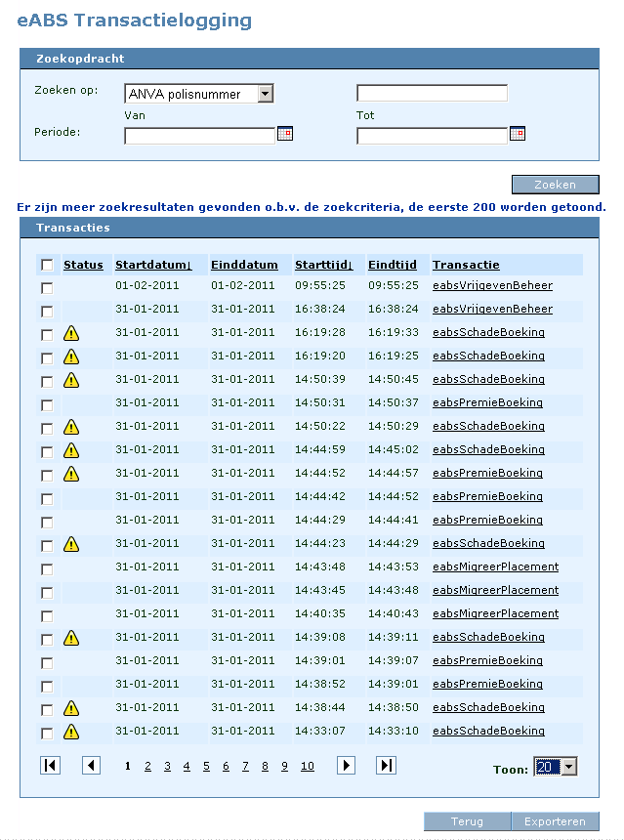Screen dimensions: 624x840
Task: Sort by Startdatum column header
Action: coord(153,265)
